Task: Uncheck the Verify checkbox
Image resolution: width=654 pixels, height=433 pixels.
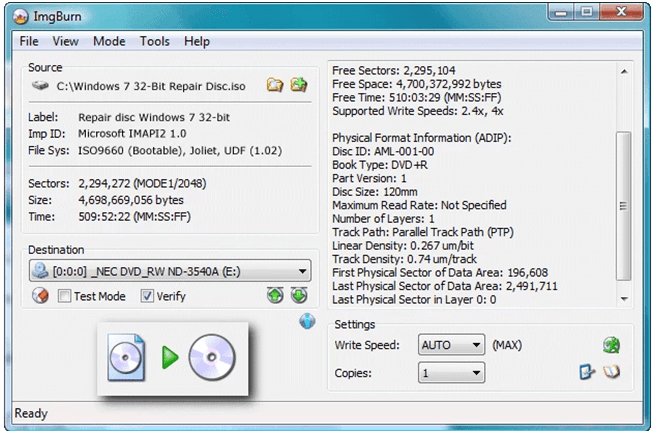Action: point(147,296)
